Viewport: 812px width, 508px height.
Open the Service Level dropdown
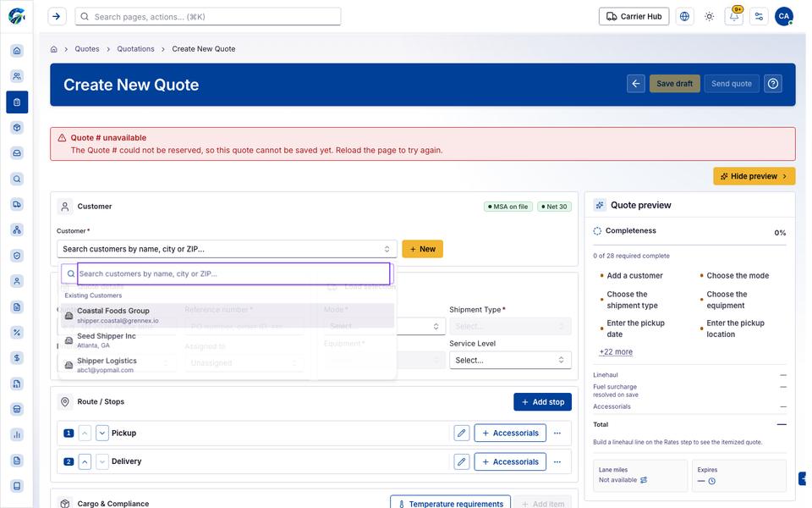510,361
